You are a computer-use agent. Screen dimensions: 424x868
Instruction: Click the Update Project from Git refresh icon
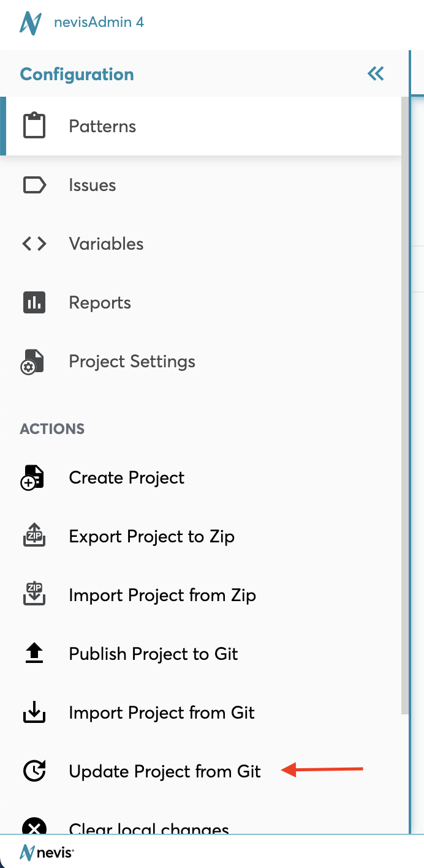34,771
